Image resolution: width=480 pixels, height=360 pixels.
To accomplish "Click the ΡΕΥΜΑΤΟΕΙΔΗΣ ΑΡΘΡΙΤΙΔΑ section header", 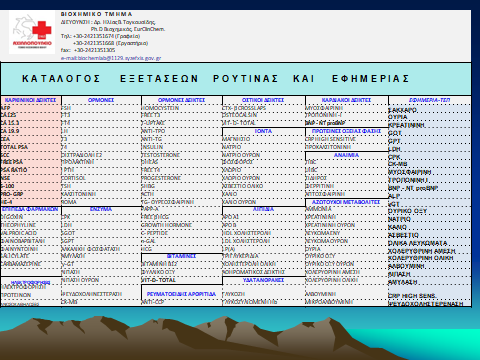I will pyautogui.click(x=181, y=294).
